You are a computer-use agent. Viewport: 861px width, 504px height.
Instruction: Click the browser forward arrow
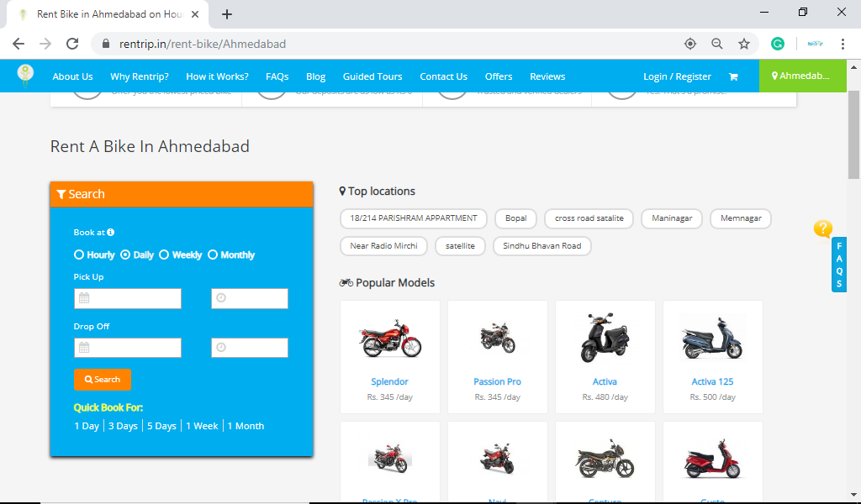pyautogui.click(x=45, y=44)
